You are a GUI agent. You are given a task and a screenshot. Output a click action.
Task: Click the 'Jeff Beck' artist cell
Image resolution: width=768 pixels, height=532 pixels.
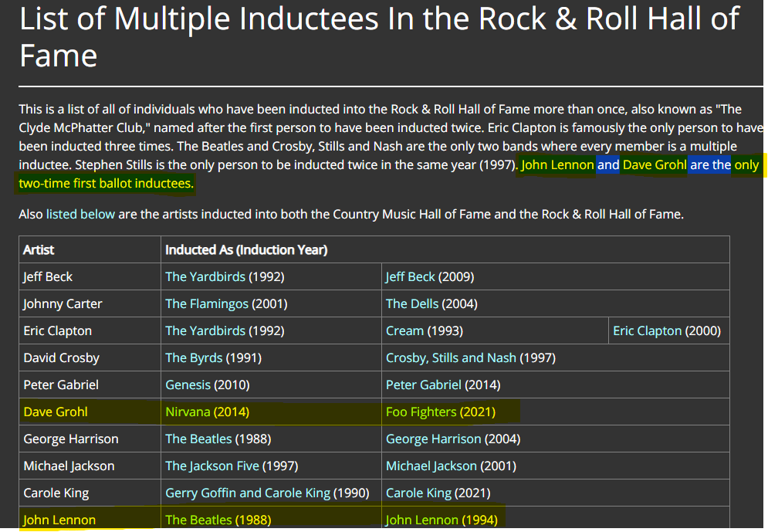90,276
